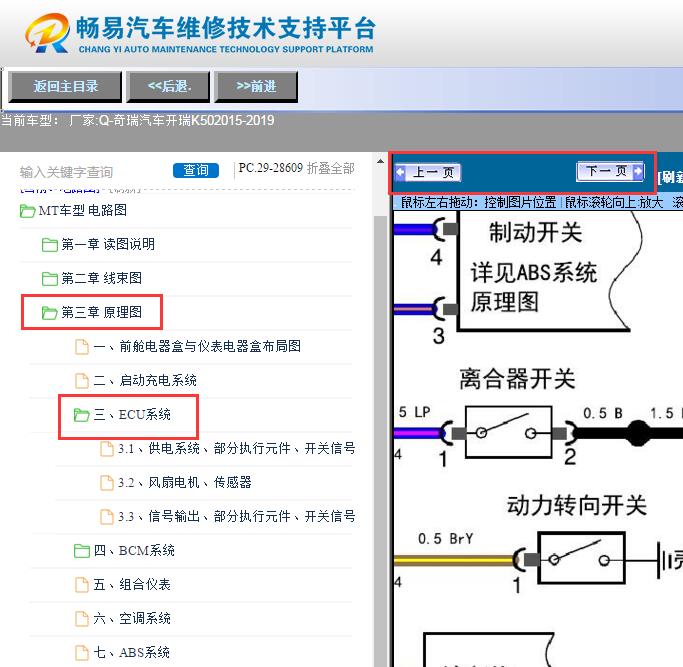
Task: Click the folder icon beside MT车型 电路图
Action: (x=27, y=211)
